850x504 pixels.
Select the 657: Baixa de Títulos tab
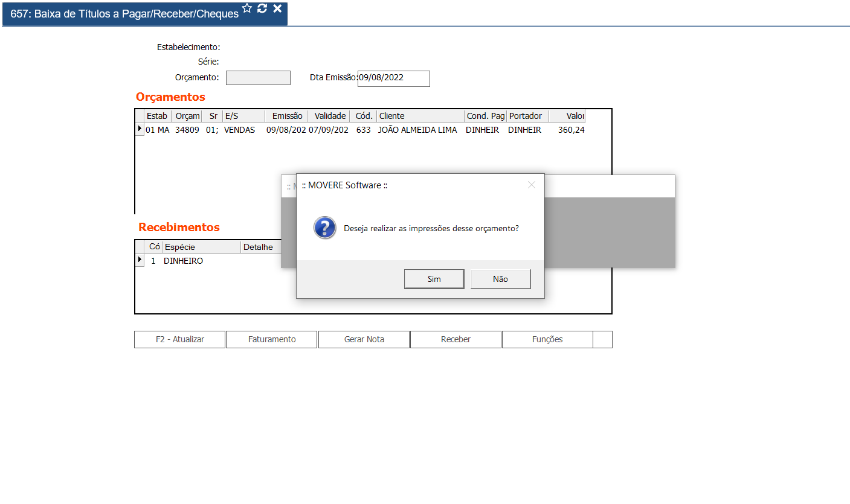point(124,14)
